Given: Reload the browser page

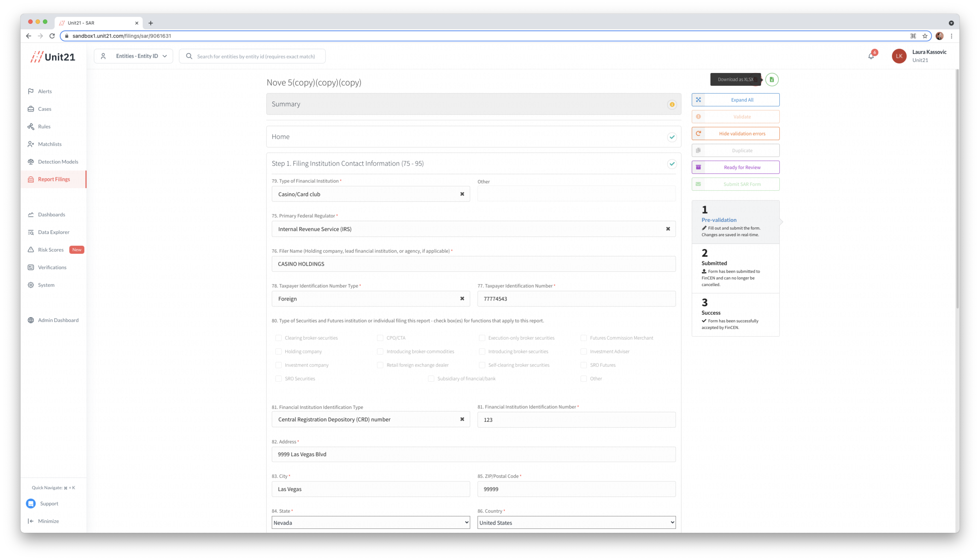Looking at the screenshot, I should click(52, 36).
